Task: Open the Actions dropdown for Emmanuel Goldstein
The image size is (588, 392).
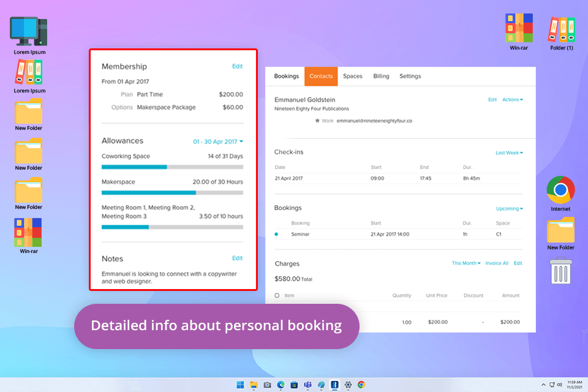Action: pos(513,100)
